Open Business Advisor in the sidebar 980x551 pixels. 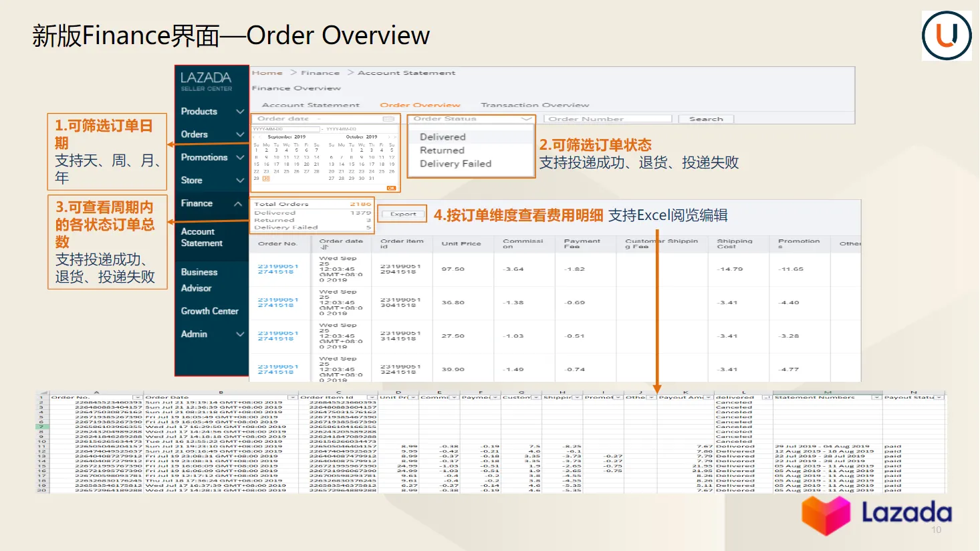click(199, 280)
